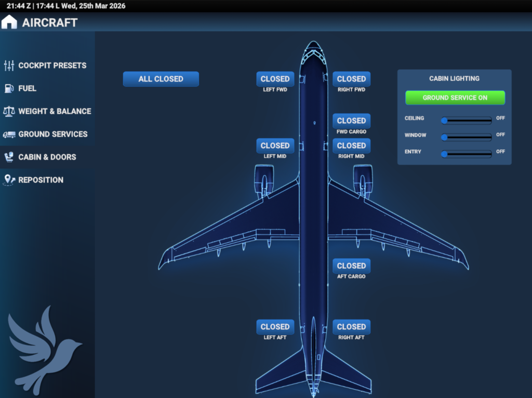Click the Fuel pump icon
This screenshot has width=532, height=398.
point(9,88)
